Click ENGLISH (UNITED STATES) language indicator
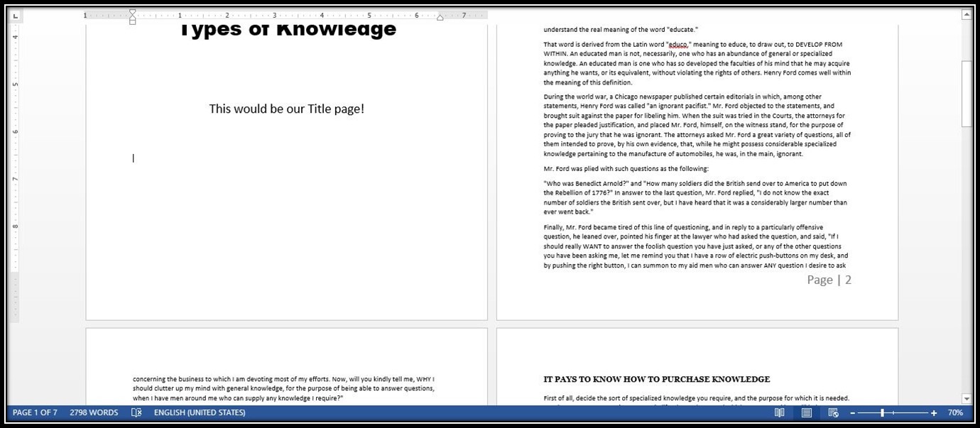The height and width of the screenshot is (428, 980). point(200,412)
